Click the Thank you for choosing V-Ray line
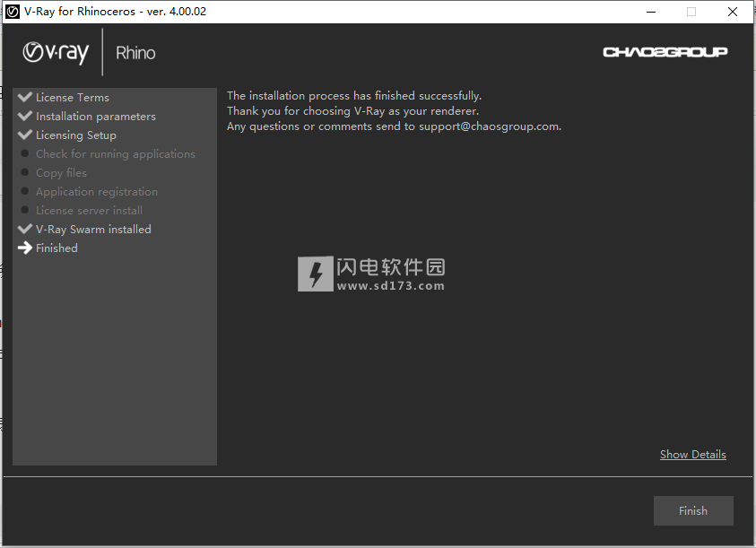 coord(353,111)
